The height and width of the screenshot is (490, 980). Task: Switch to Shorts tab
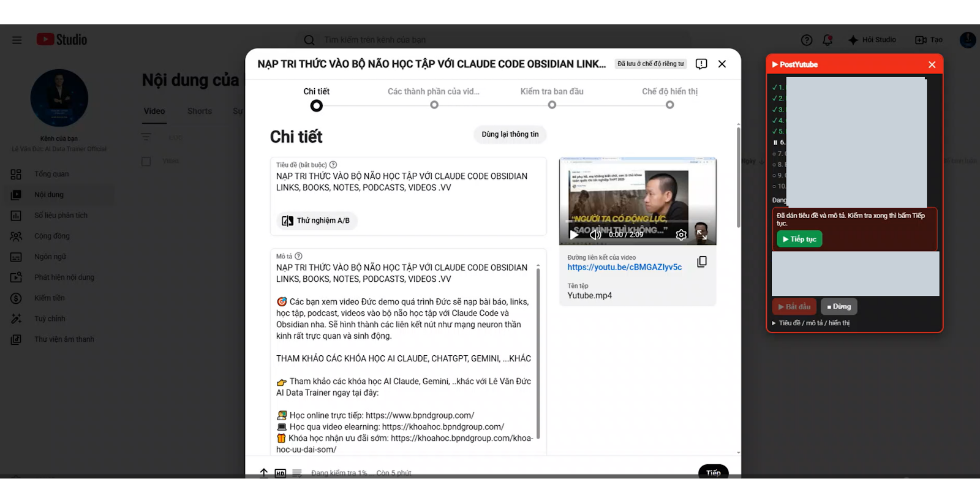[x=200, y=111]
